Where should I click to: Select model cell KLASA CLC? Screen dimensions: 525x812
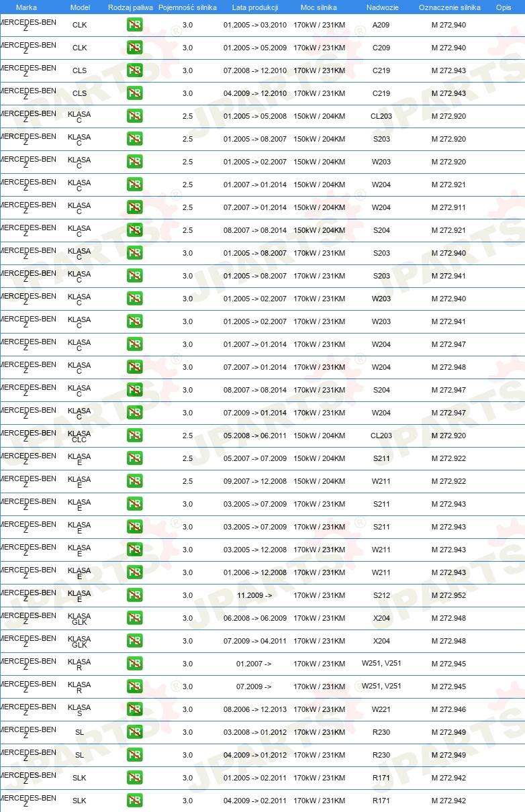(79, 436)
